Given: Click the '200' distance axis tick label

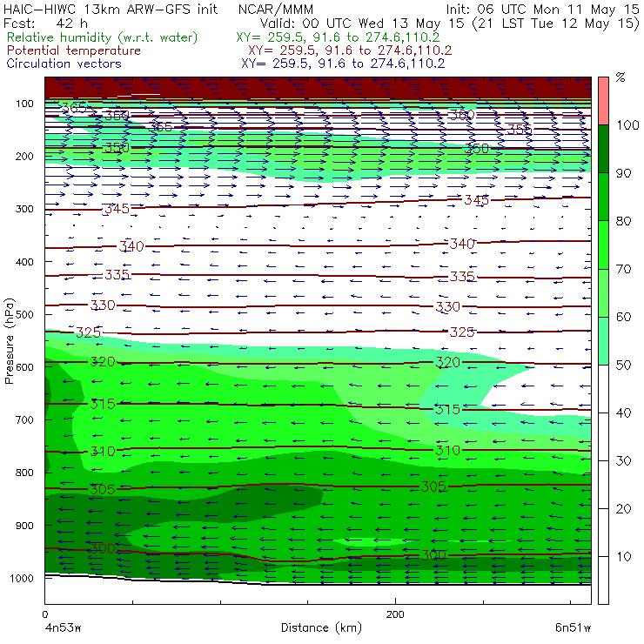Looking at the screenshot, I should tap(395, 614).
